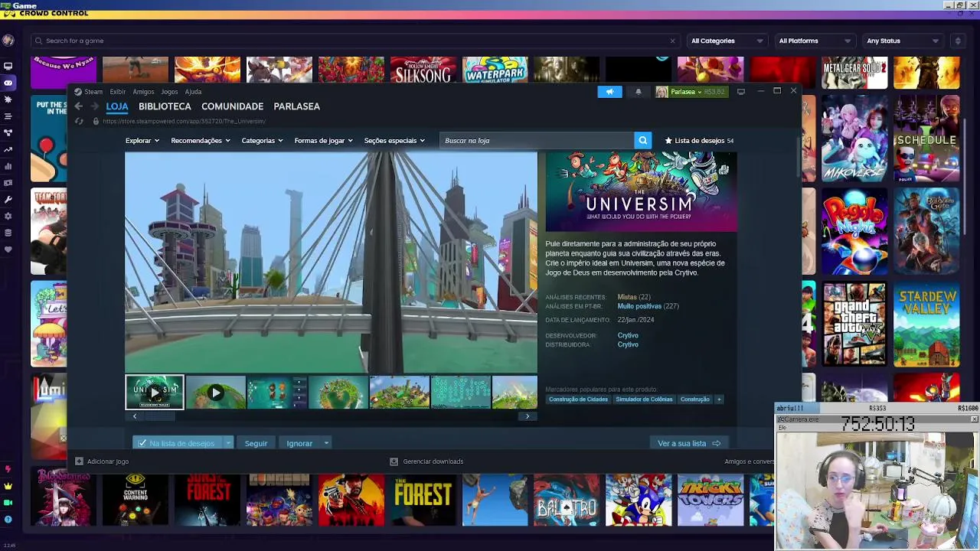Open the monitor icon in Crowd Control sidebar

tap(8, 67)
